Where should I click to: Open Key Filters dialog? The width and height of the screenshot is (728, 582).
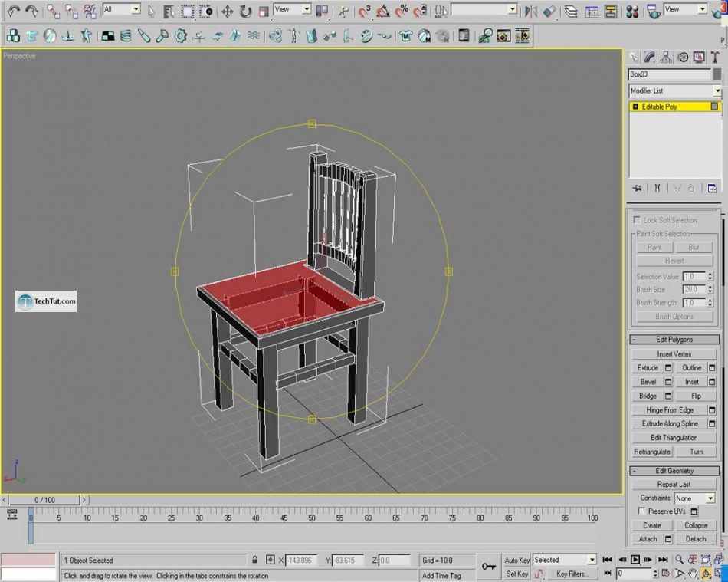click(572, 574)
